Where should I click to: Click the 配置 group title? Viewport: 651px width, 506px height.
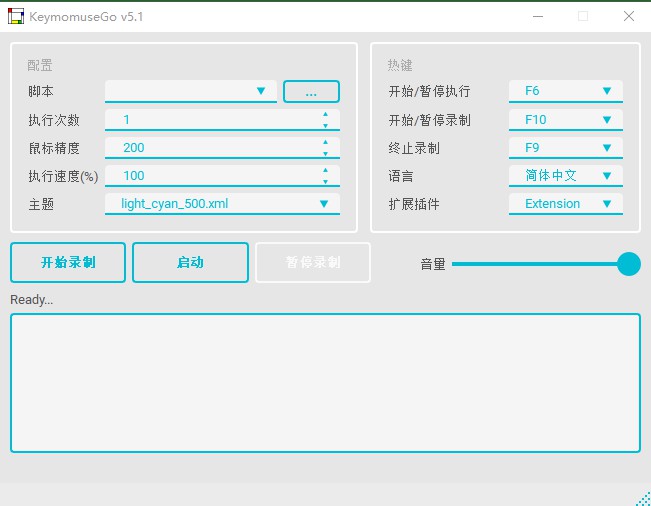(x=40, y=66)
